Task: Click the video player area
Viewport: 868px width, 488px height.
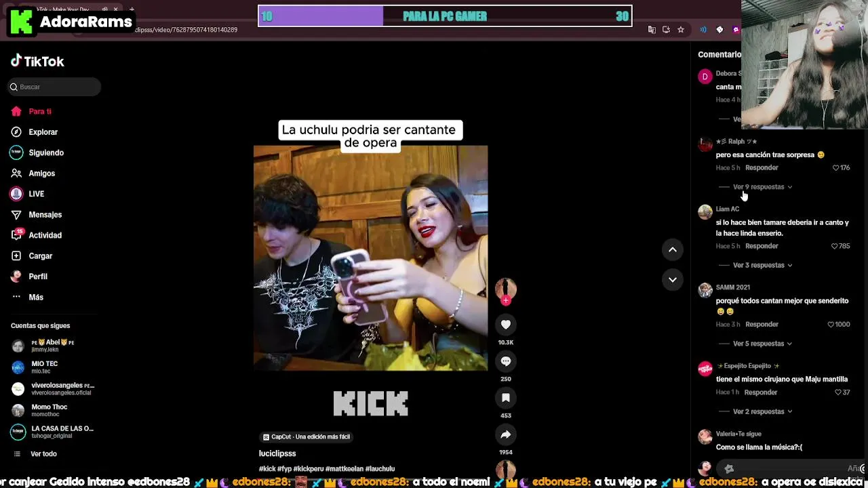Action: click(x=370, y=258)
